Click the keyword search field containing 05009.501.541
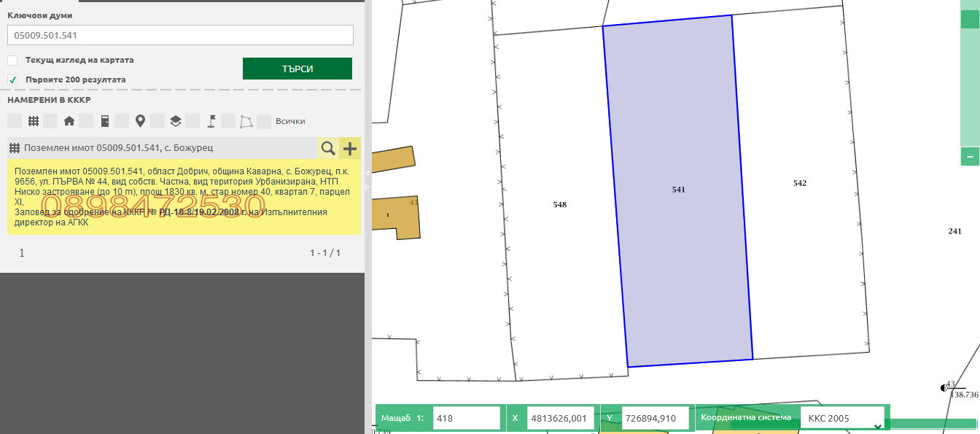 point(180,35)
